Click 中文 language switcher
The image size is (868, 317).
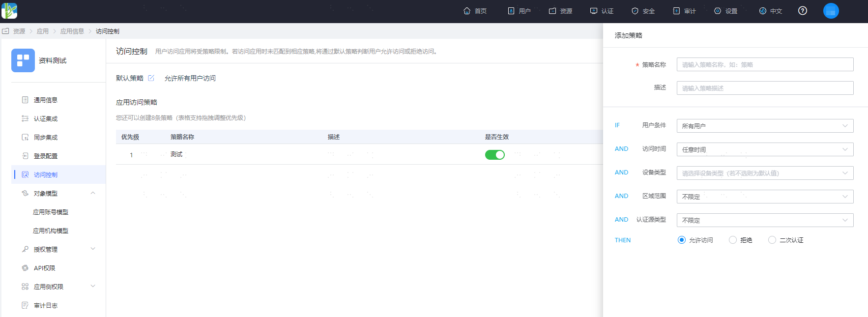coord(771,11)
